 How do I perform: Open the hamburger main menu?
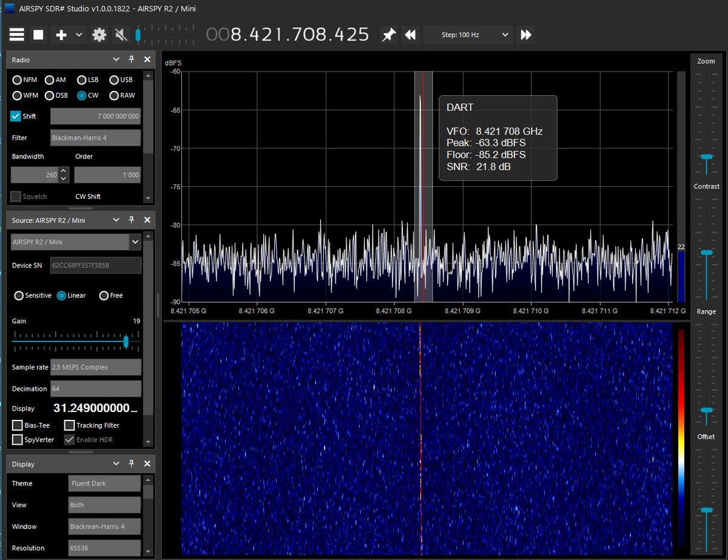coord(17,35)
